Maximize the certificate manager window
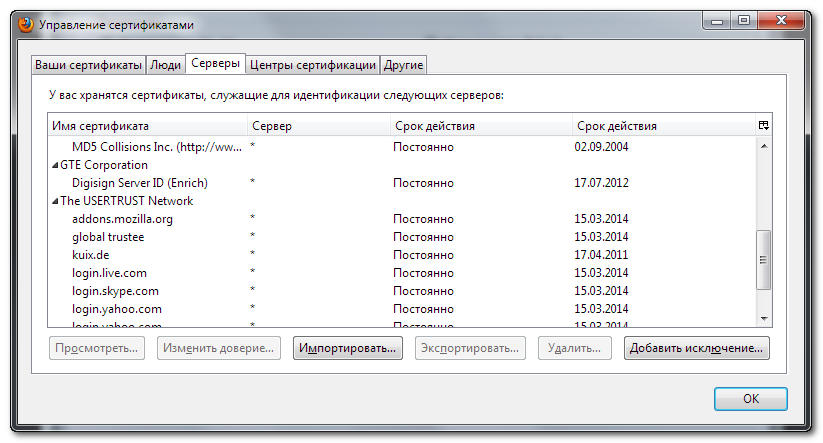 [744, 20]
